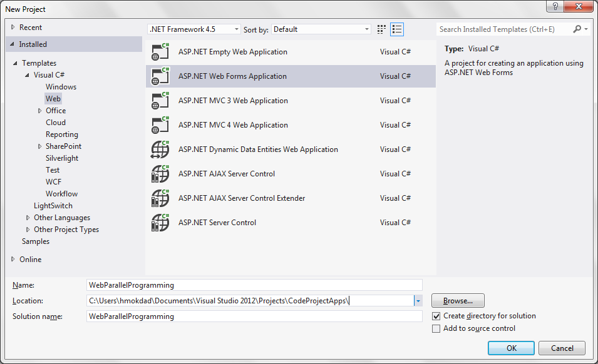Select "ASP.NET MVC 3 Web Application" template name
Image resolution: width=598 pixels, height=364 pixels.
tap(233, 101)
